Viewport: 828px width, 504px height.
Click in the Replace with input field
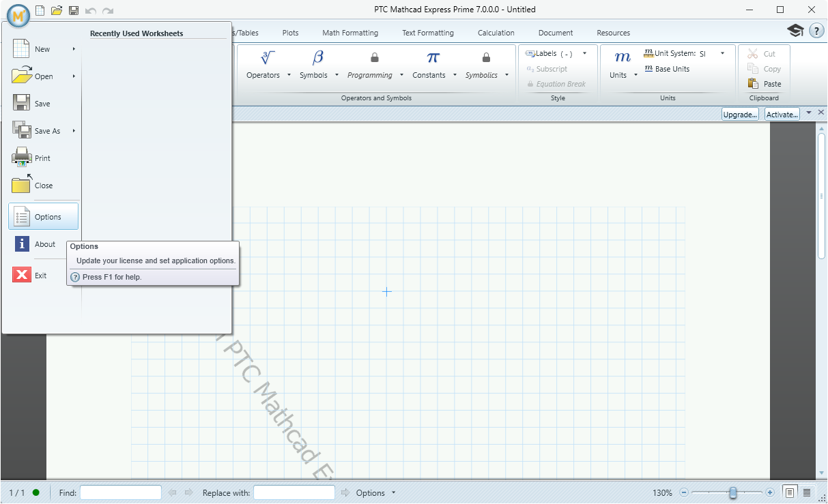(x=294, y=492)
